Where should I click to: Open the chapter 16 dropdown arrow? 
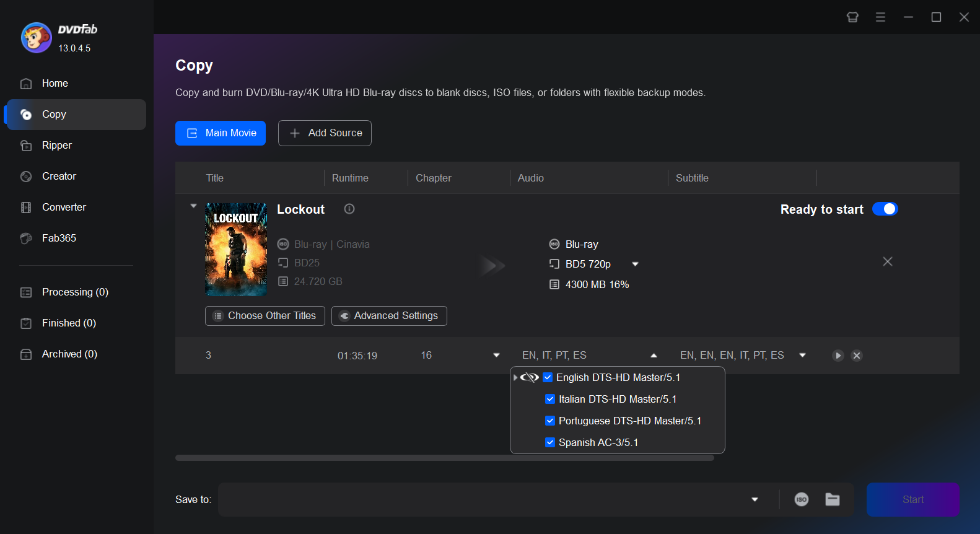pyautogui.click(x=496, y=356)
